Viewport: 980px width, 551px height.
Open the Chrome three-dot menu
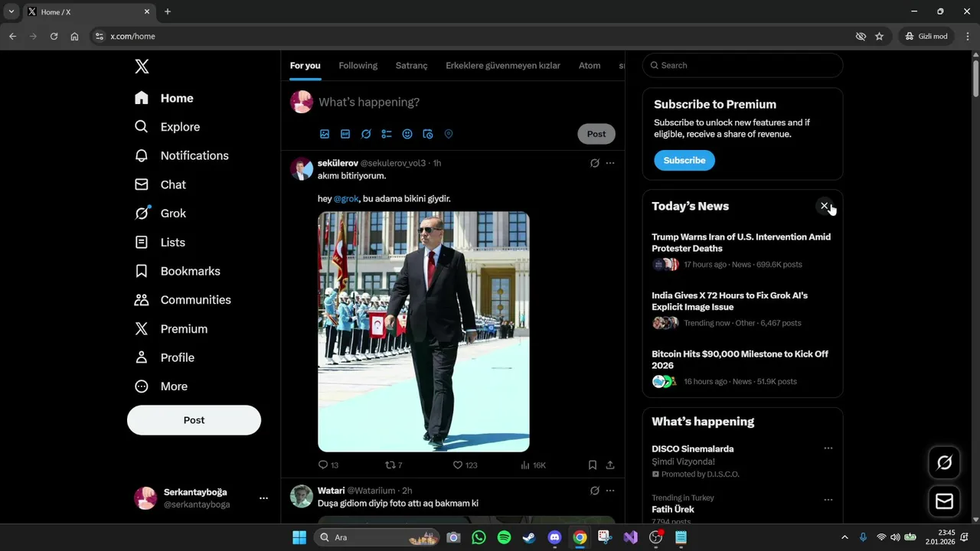click(968, 36)
